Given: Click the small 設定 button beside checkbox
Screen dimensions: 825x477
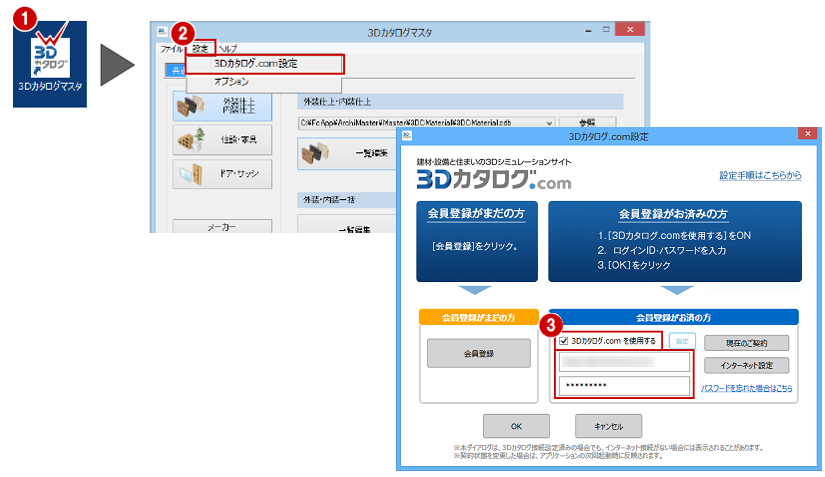Looking at the screenshot, I should tap(682, 341).
